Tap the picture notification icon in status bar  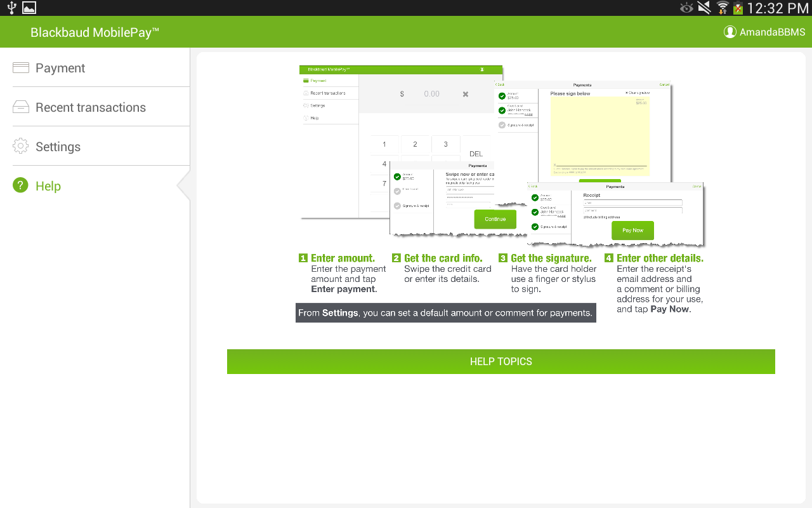(x=29, y=8)
